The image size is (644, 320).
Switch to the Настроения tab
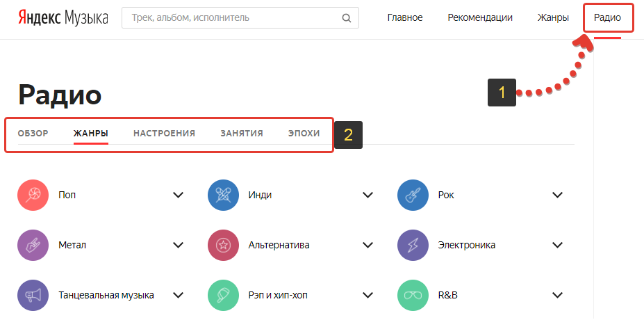coord(164,134)
